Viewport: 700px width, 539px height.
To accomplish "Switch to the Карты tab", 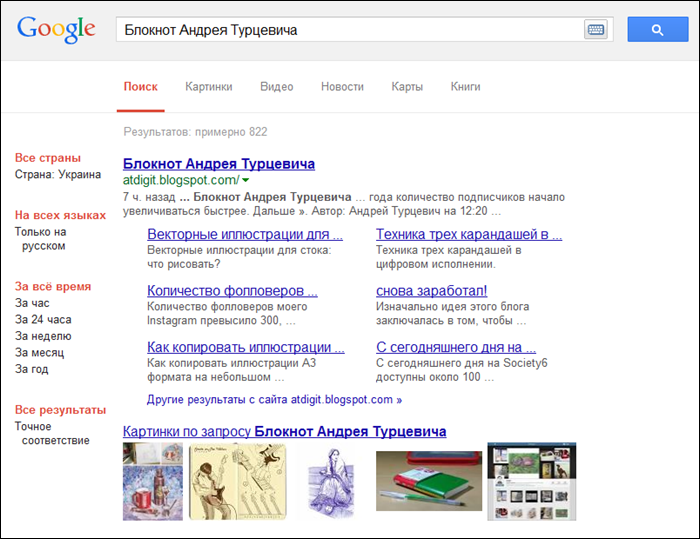I will pos(407,87).
